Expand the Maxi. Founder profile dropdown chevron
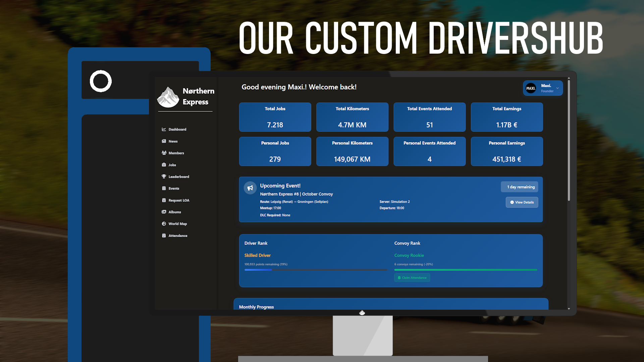 pos(557,88)
